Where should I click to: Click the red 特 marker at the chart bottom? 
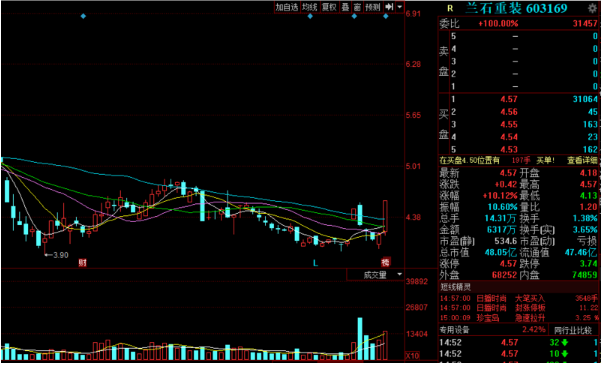click(x=386, y=262)
